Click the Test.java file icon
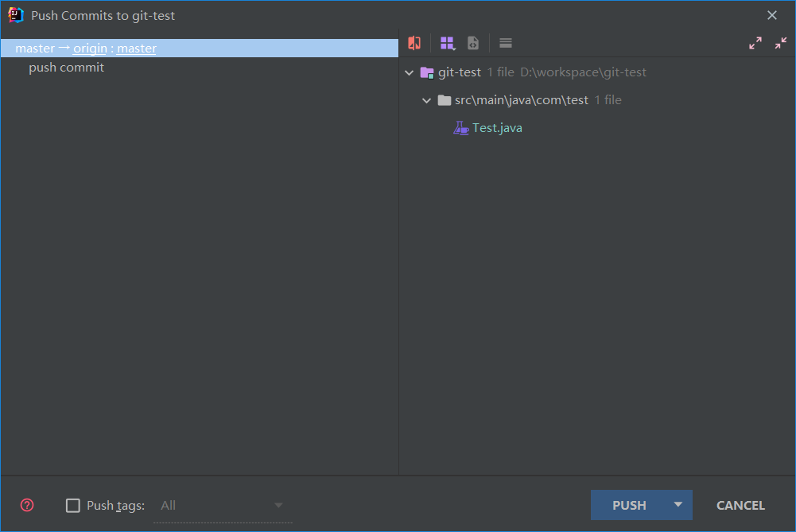796x532 pixels. point(460,128)
